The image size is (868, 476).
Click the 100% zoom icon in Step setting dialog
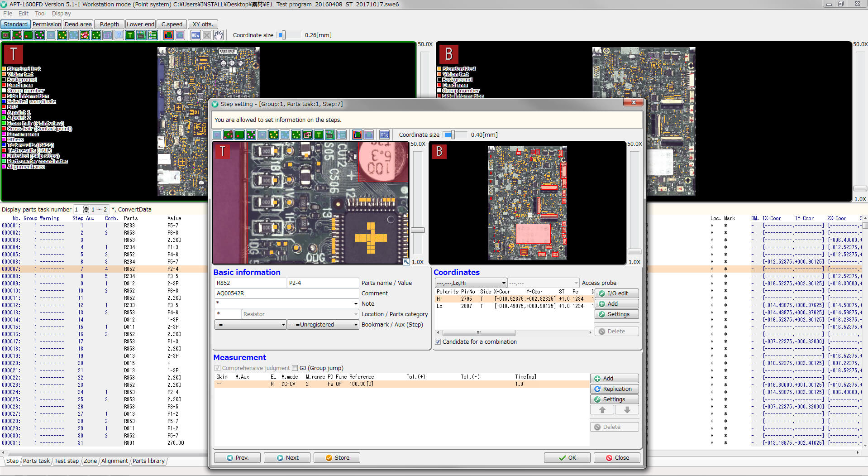384,135
